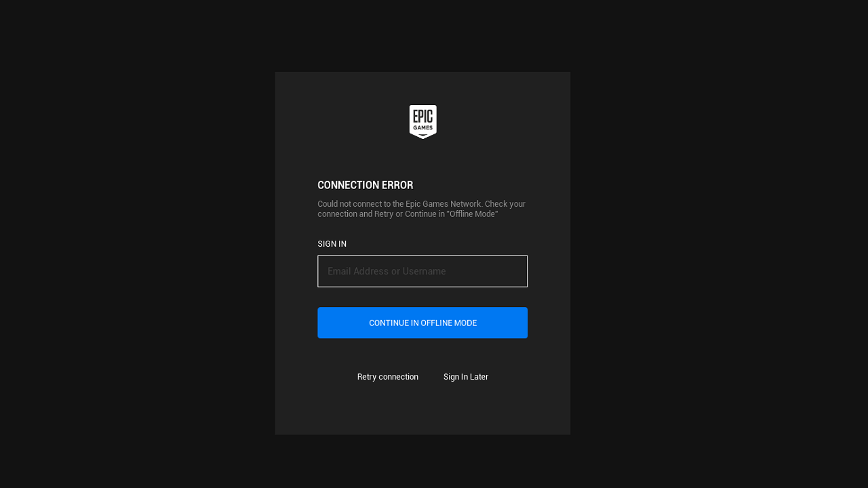The width and height of the screenshot is (868, 488).
Task: Focus the Email Address or Username field
Action: [x=422, y=271]
